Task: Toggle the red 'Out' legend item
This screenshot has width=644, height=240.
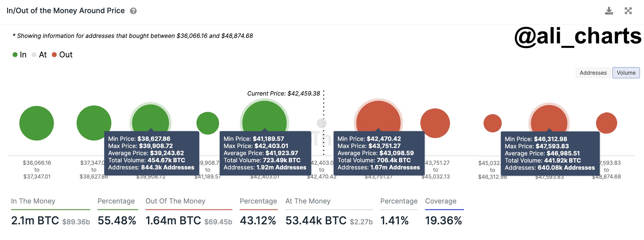Action: 62,55
